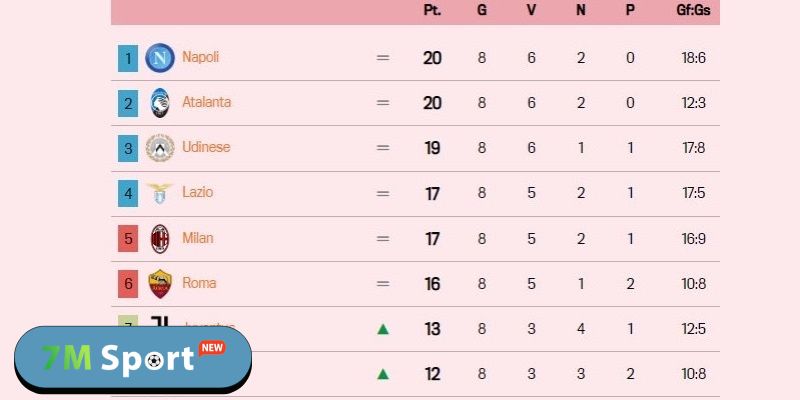This screenshot has width=800, height=400.
Task: Click the Gf:Gs column header
Action: point(692,10)
